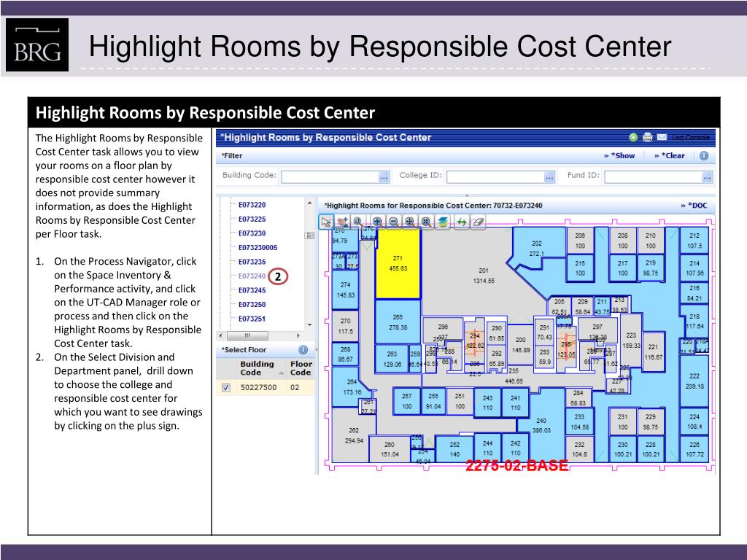This screenshot has height=560, width=747.
Task: Click the tree horizontal scrollbar left arrow
Action: [x=220, y=335]
